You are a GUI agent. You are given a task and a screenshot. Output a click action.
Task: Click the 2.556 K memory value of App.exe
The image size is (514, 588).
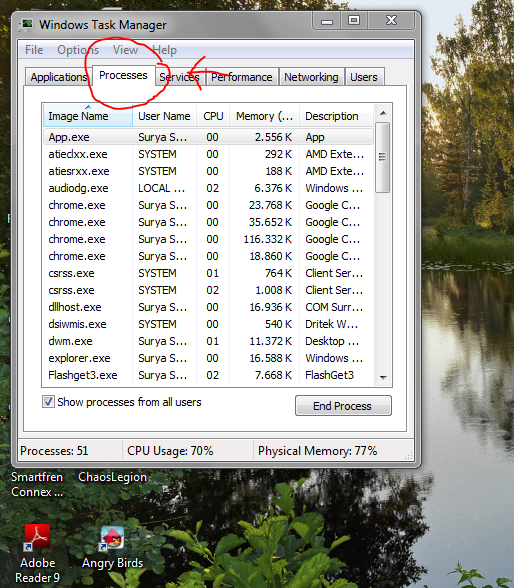pyautogui.click(x=273, y=137)
